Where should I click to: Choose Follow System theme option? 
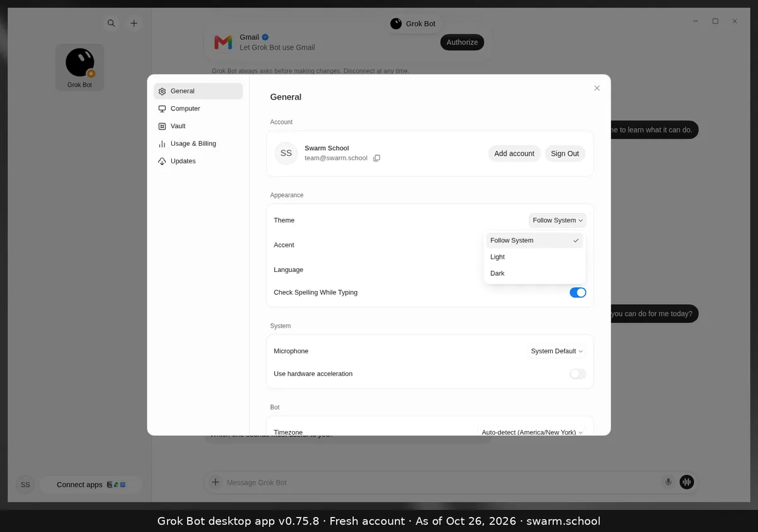[535, 240]
